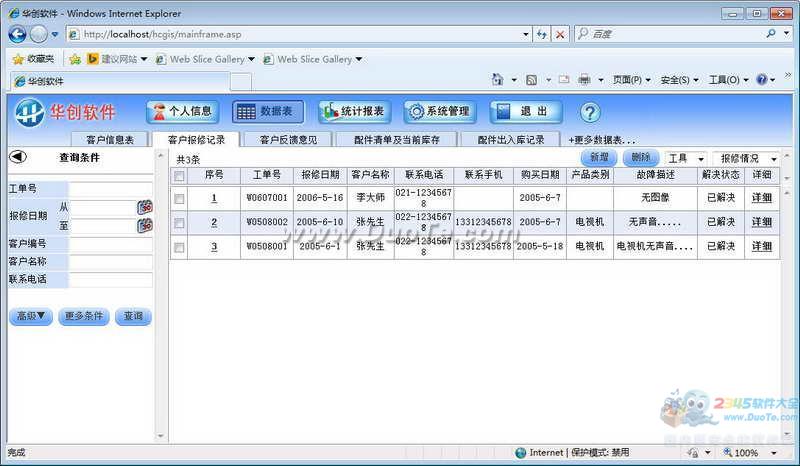Click the add-to-favorites-bar star icon
Screen dimensions: 800x466
(75, 59)
